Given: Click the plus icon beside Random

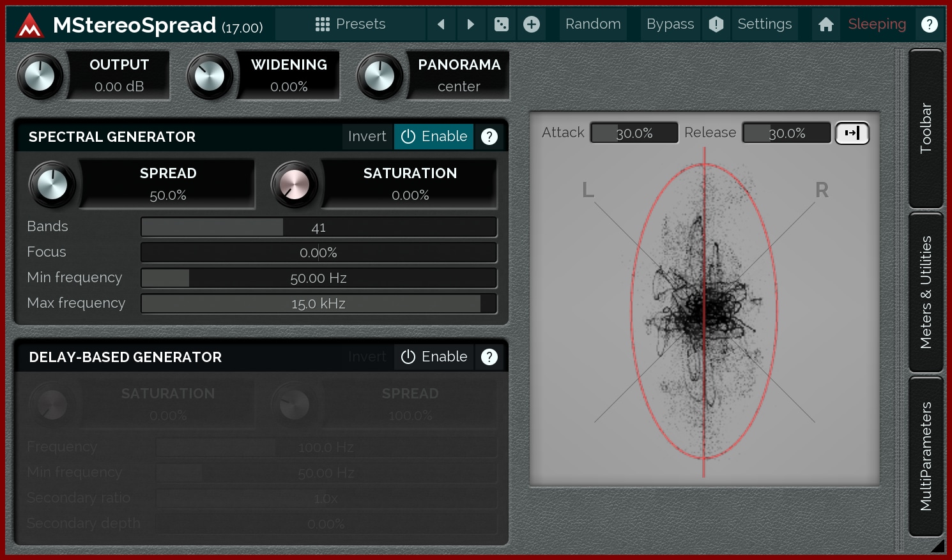Looking at the screenshot, I should 532,24.
